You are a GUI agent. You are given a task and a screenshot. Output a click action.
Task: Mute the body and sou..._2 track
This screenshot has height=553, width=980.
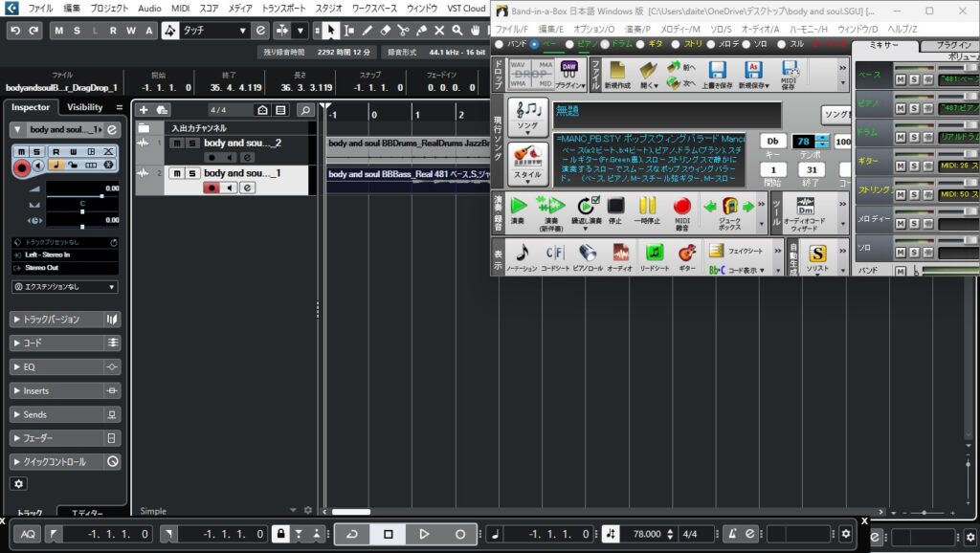click(177, 144)
